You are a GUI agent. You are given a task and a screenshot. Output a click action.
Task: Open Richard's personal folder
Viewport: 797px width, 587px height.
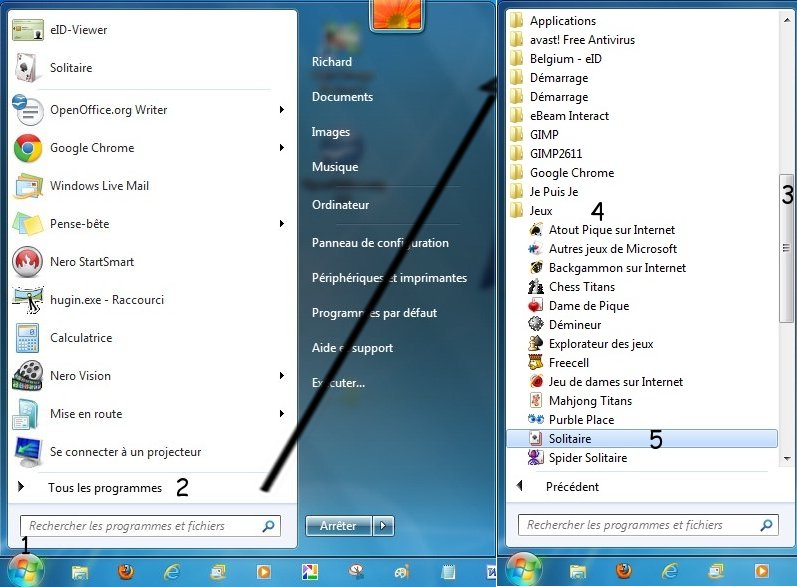(x=332, y=62)
